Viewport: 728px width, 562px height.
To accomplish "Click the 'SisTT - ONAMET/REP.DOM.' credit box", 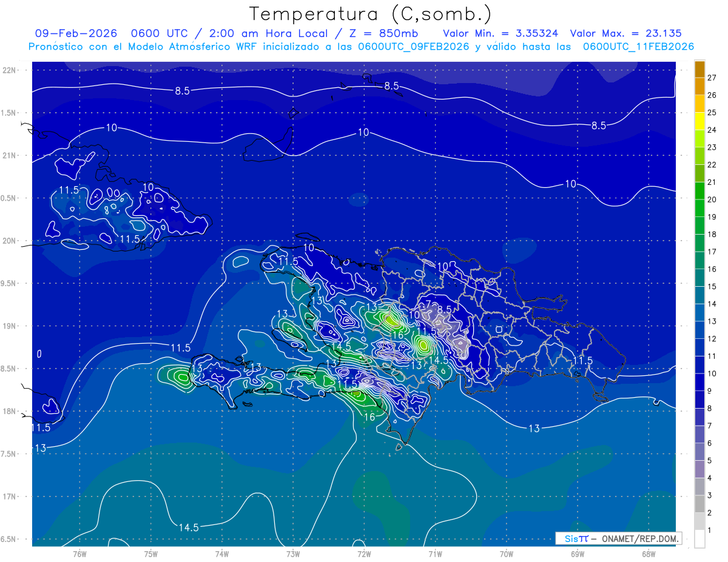I will pos(618,538).
